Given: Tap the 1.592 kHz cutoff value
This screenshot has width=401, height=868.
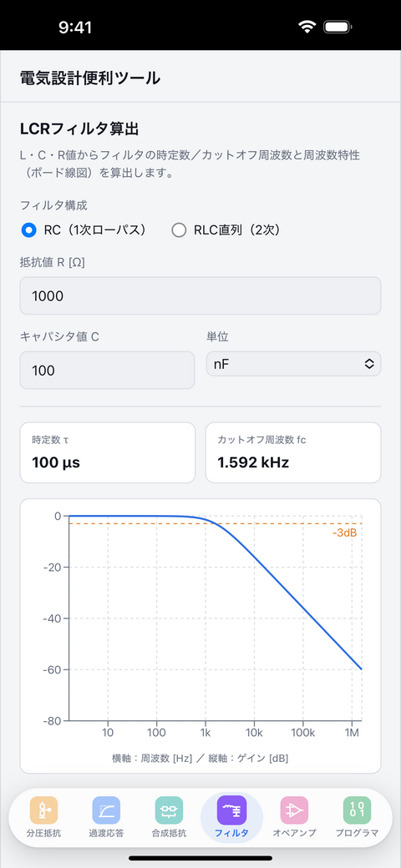Looking at the screenshot, I should point(253,462).
